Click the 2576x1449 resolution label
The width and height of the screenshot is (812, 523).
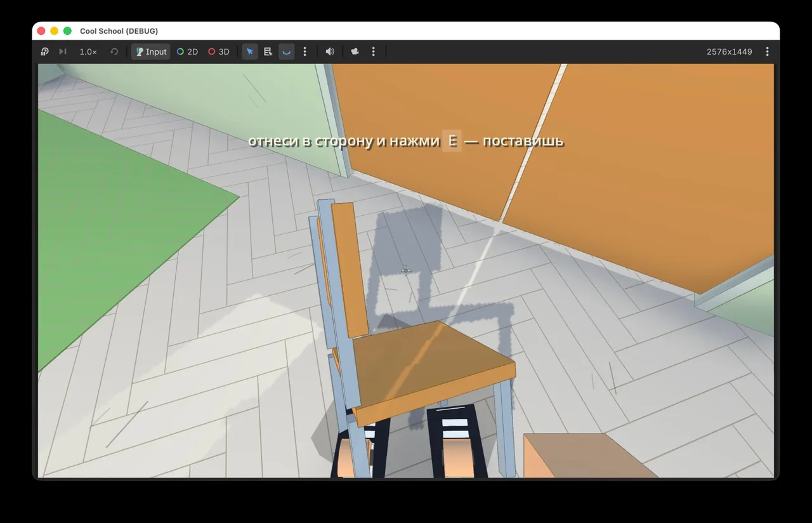click(730, 52)
